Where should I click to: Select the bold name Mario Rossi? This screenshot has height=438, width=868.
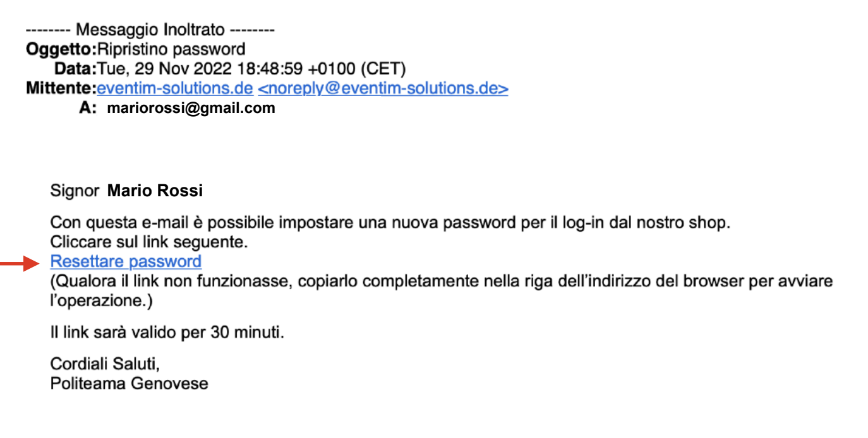pos(155,191)
